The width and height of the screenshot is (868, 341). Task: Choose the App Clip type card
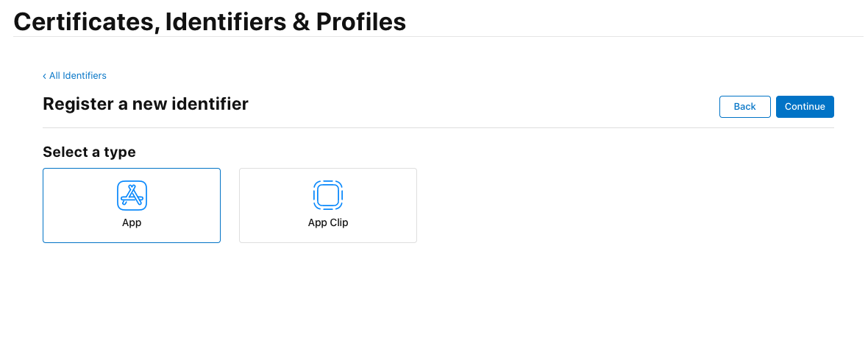[328, 205]
